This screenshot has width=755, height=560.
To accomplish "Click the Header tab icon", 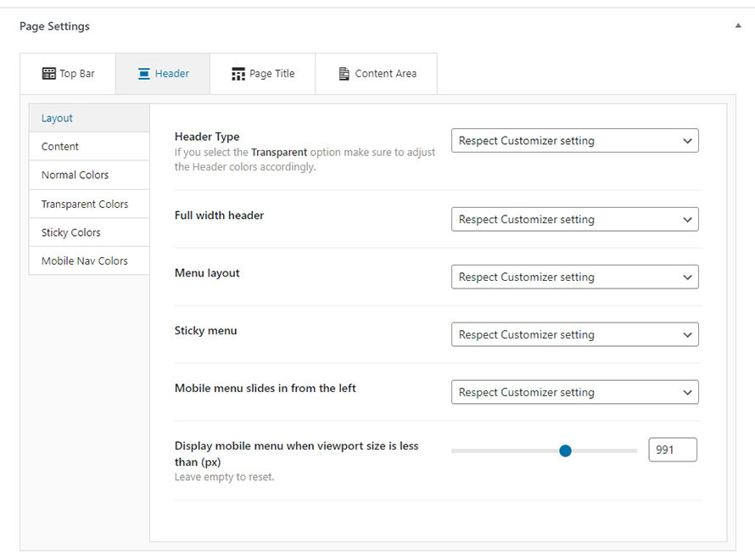I will 144,74.
